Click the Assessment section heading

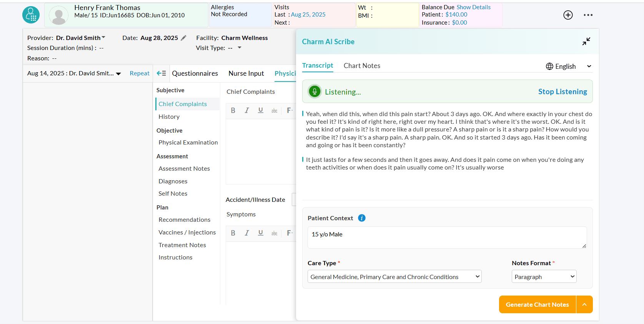pyautogui.click(x=172, y=156)
